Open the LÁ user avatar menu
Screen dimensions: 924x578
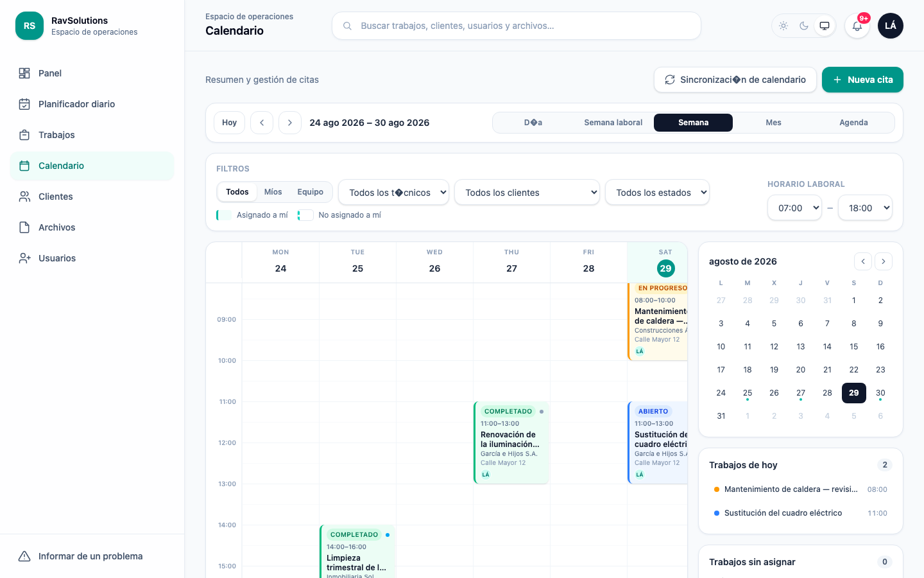(x=891, y=26)
